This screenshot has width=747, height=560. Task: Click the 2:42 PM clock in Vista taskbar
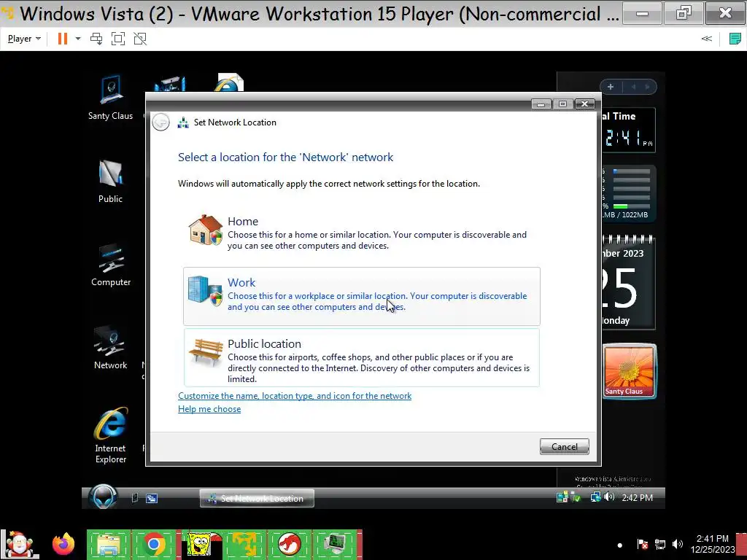(637, 497)
